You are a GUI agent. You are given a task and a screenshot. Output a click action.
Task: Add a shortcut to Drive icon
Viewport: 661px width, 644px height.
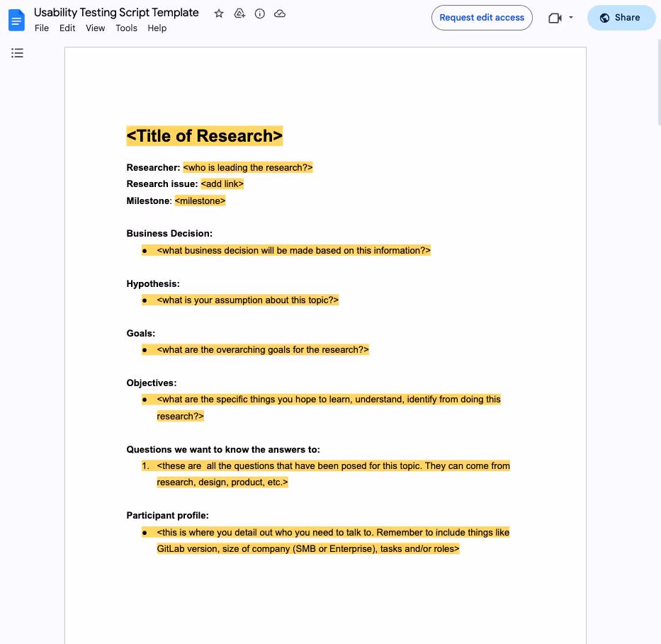pos(239,13)
